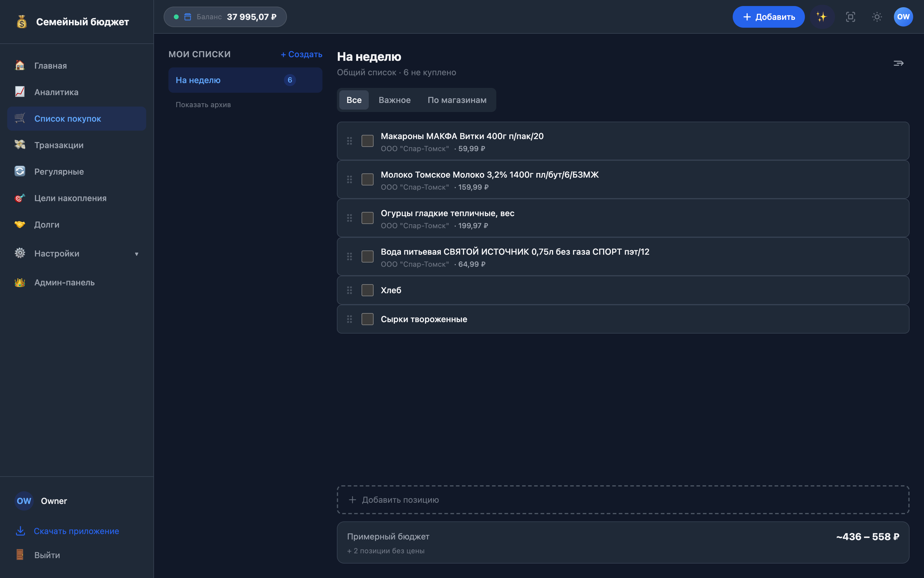The width and height of the screenshot is (924, 578).
Task: Open Главная in the sidebar
Action: click(x=77, y=65)
